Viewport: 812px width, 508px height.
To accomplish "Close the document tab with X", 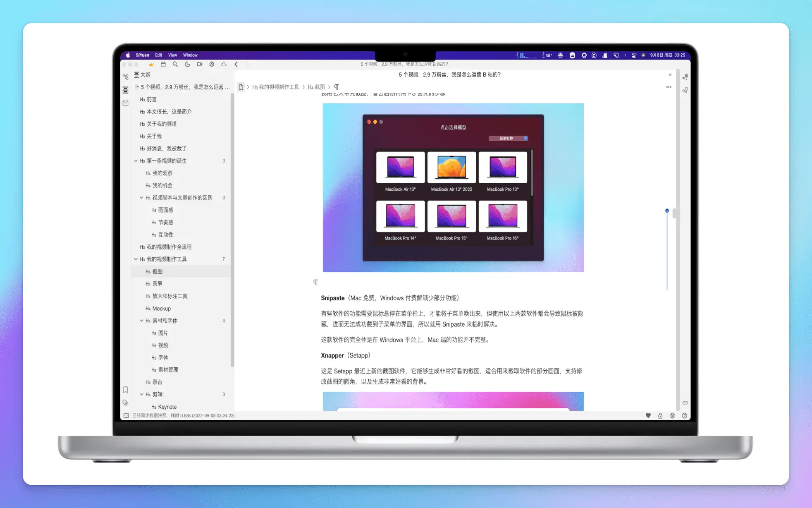I will (x=670, y=75).
